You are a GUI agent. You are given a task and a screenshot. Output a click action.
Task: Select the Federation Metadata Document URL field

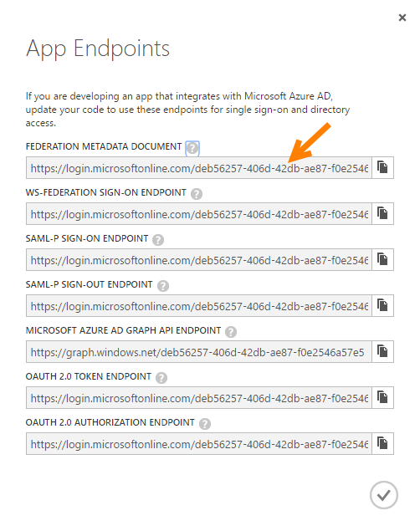click(199, 167)
